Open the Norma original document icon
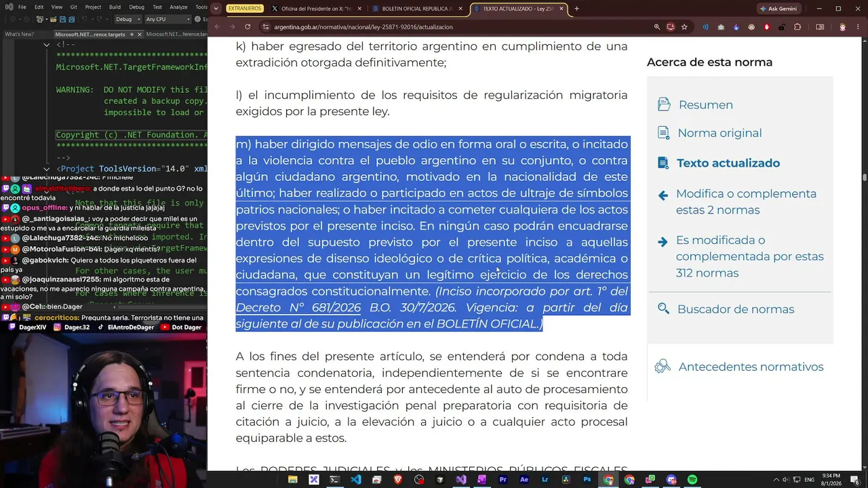The width and height of the screenshot is (868, 488). click(664, 133)
